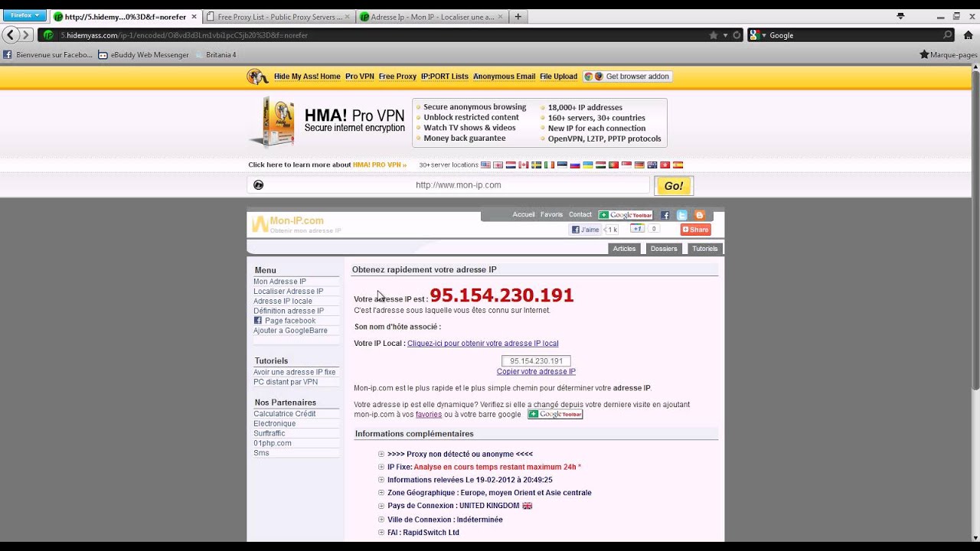Click the Spain flag icon
980x551 pixels.
click(678, 165)
